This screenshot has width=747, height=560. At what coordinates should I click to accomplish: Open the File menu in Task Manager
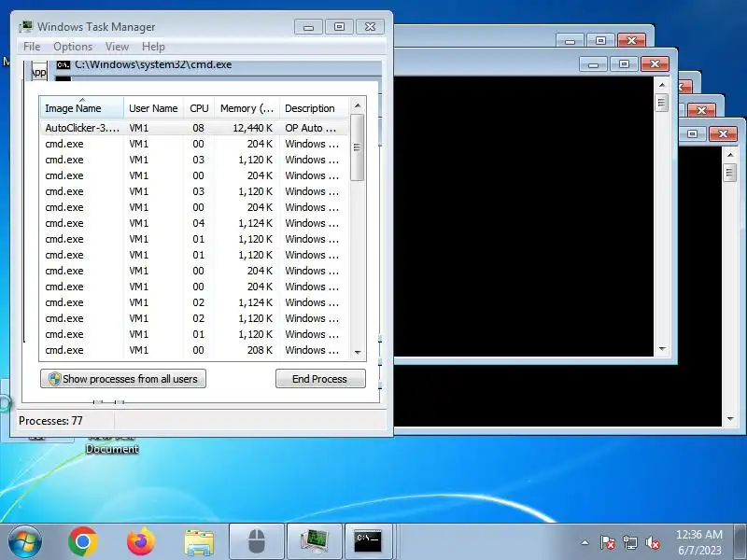[x=32, y=47]
